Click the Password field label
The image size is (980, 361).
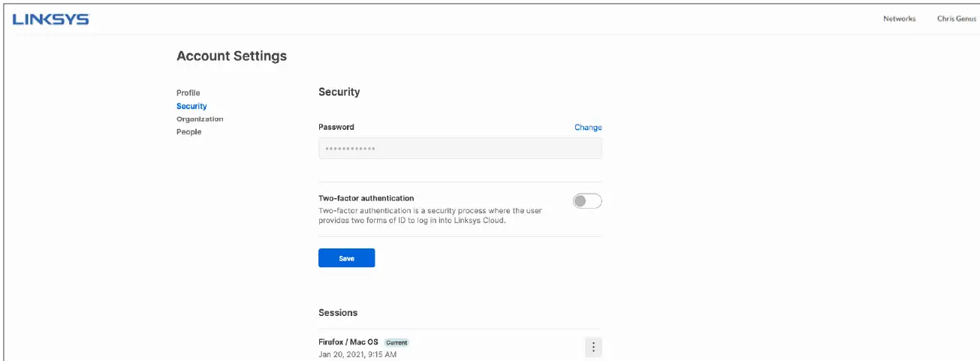[336, 128]
